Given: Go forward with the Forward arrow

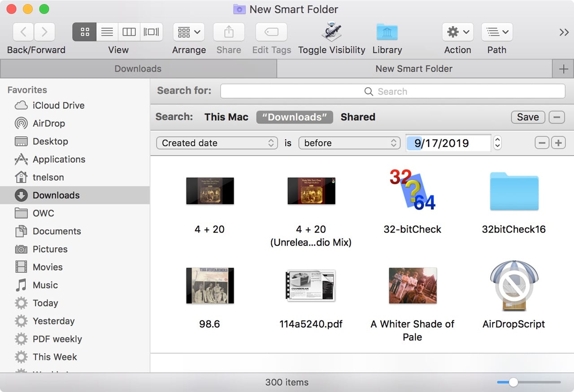Looking at the screenshot, I should click(x=44, y=32).
